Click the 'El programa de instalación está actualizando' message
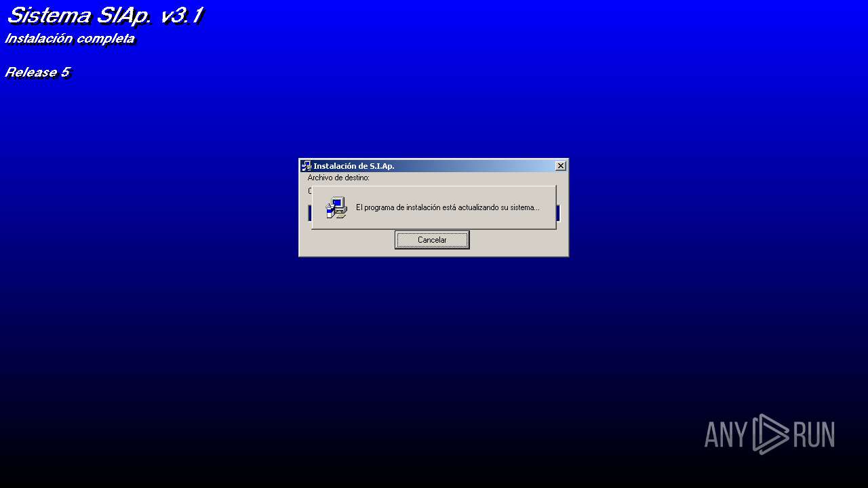 [448, 207]
